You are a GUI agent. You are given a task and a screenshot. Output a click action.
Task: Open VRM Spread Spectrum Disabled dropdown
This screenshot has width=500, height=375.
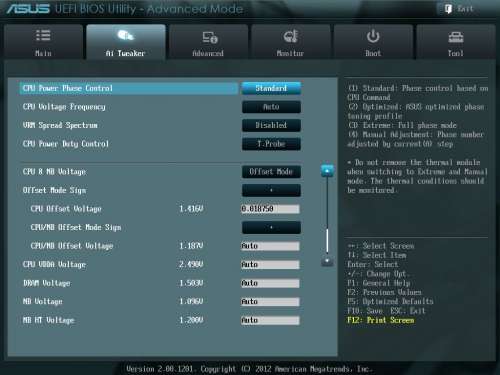pos(271,125)
